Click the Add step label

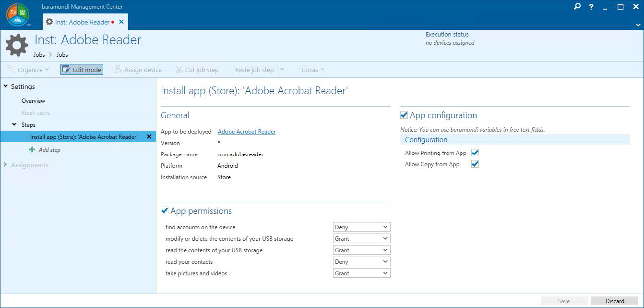[x=49, y=150]
